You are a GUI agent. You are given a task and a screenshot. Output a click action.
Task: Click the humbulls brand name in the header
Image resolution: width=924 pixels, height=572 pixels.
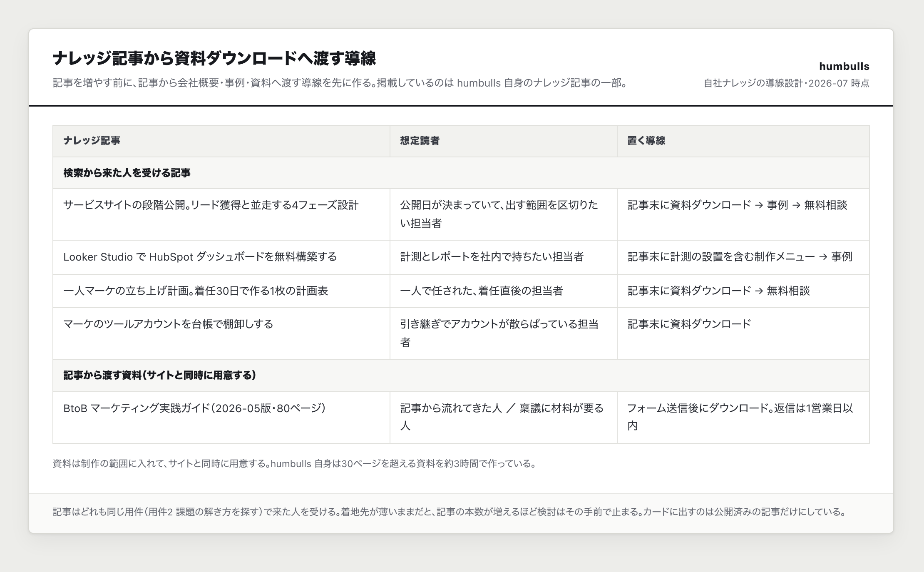click(x=844, y=66)
